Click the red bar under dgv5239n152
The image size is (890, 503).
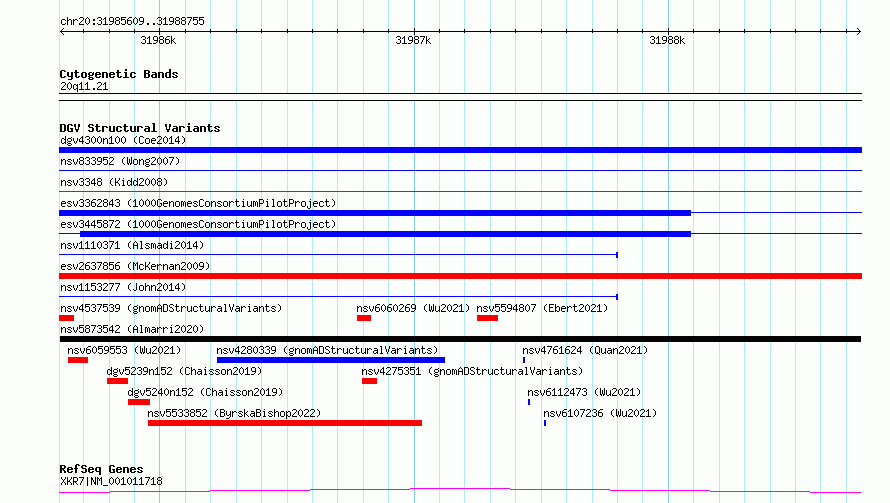coord(117,381)
